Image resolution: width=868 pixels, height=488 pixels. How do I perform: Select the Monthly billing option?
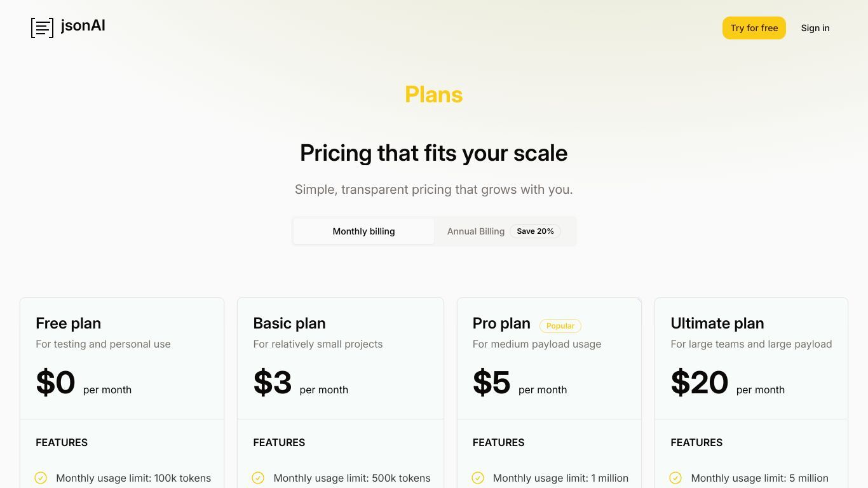point(363,231)
